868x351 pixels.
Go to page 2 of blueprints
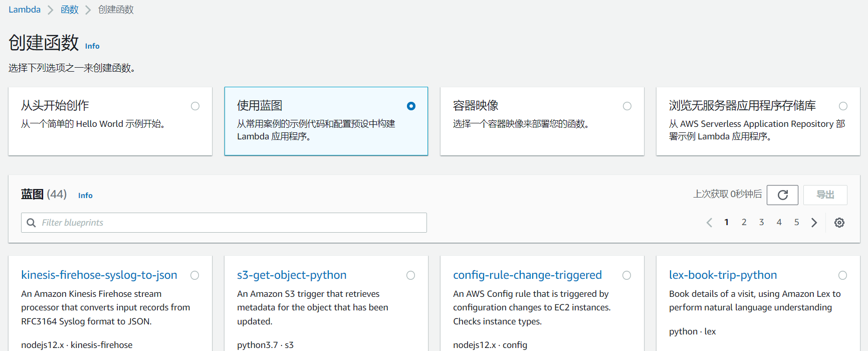[744, 222]
